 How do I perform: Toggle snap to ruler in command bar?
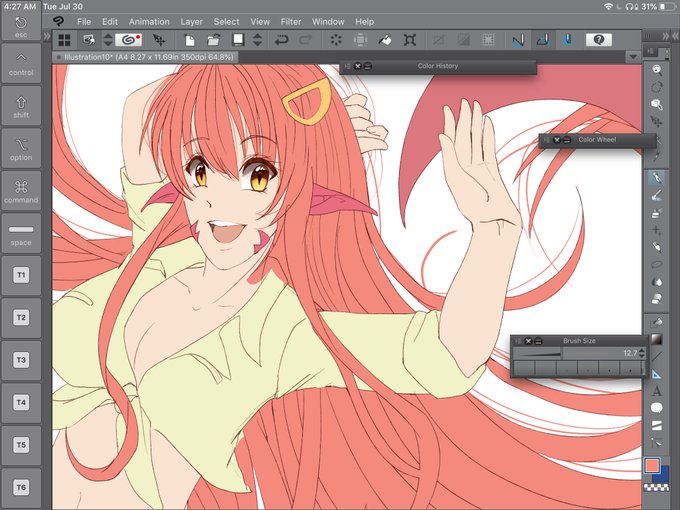(518, 40)
